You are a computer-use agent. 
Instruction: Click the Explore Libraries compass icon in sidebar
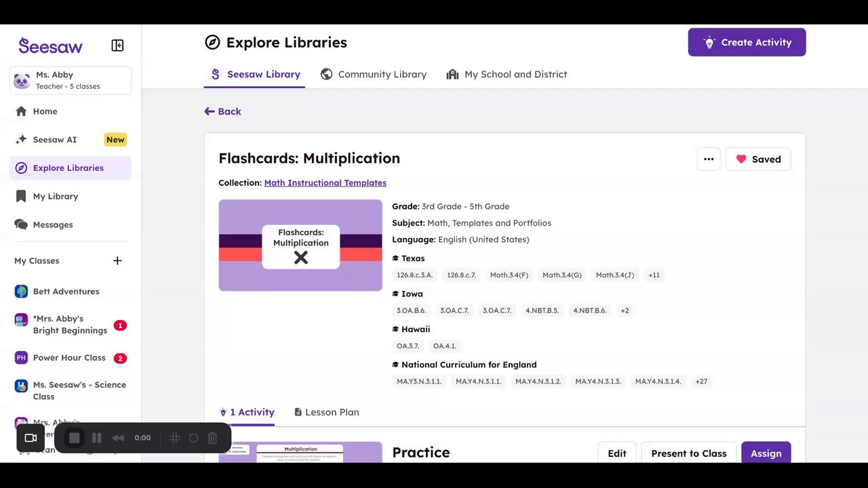(21, 168)
